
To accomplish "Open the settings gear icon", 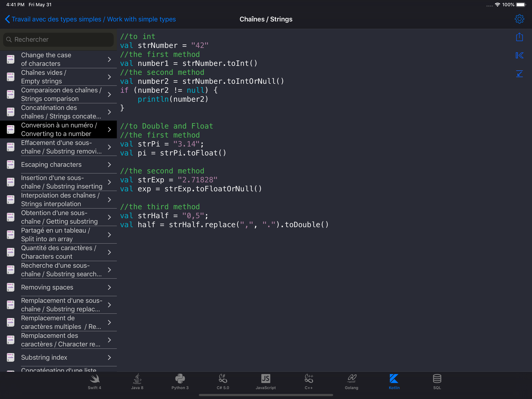I will (x=519, y=19).
